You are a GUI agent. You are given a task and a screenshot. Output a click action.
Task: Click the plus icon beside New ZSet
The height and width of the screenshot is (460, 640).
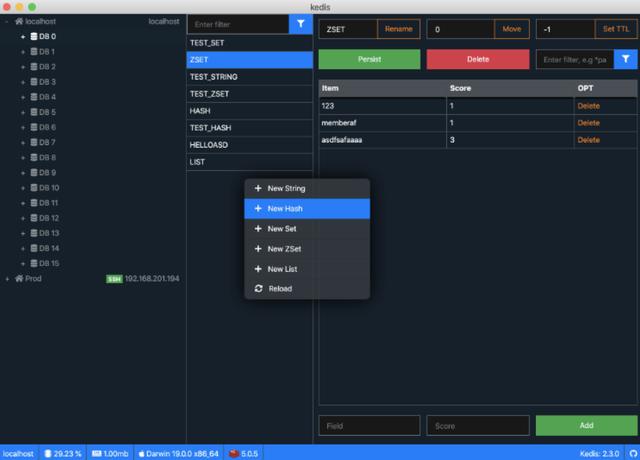click(x=258, y=249)
